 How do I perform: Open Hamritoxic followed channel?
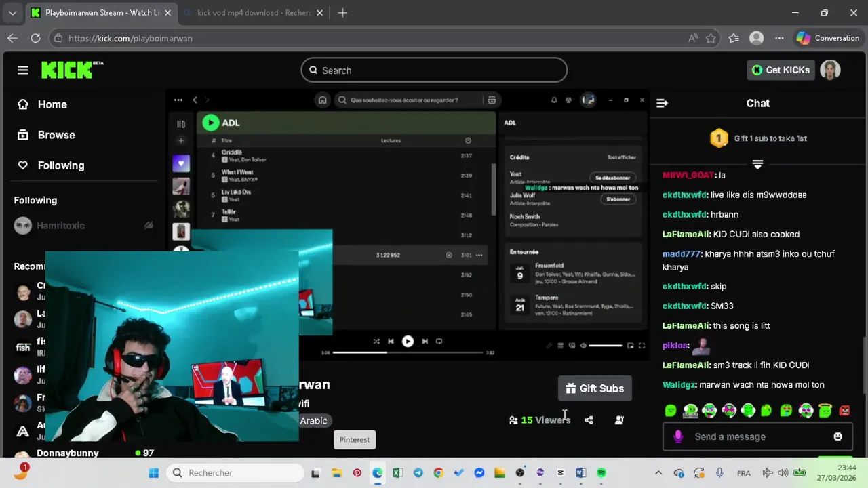coord(61,226)
